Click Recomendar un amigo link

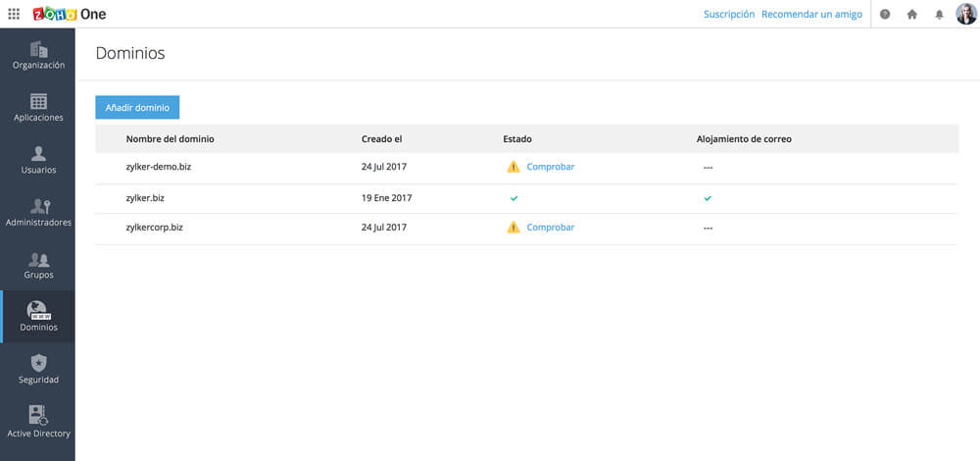[x=811, y=15]
